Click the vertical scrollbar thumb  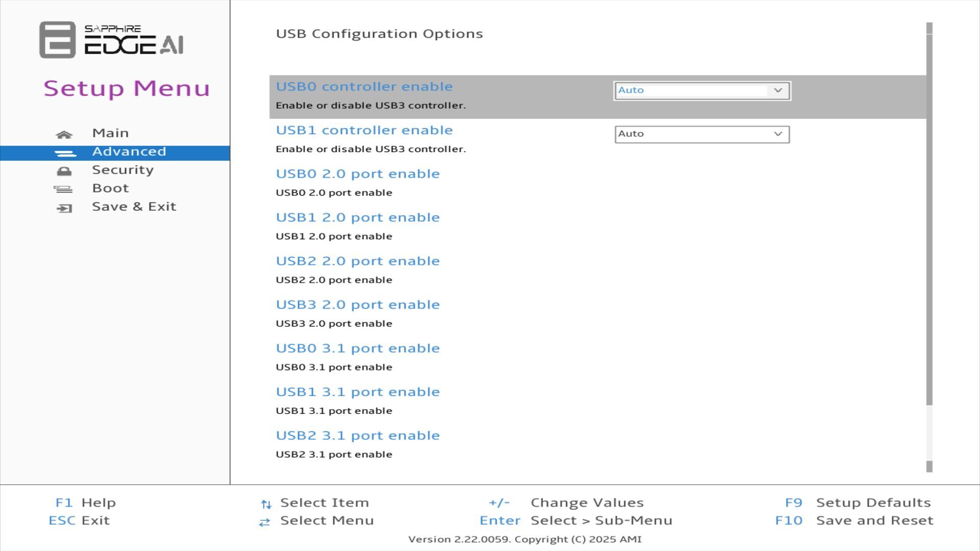coord(929,219)
